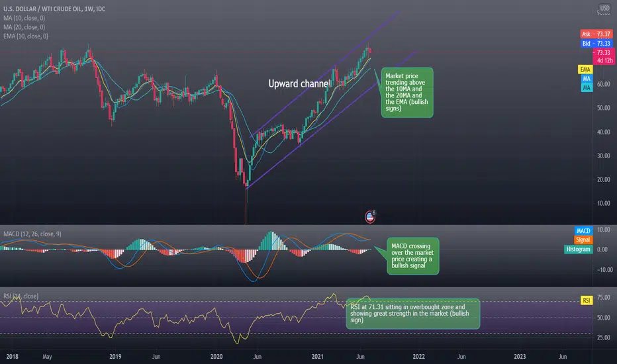
Task: Click the blue MA scale label
Action: pos(587,79)
